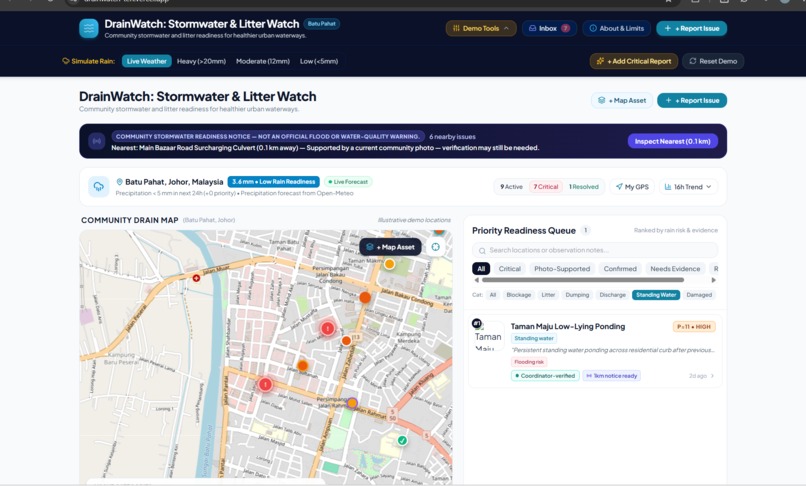Select the Litter category chip

[x=548, y=295]
